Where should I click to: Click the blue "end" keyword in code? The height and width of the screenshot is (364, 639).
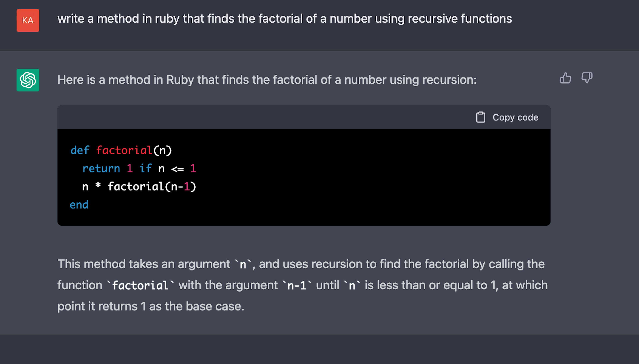click(x=79, y=205)
